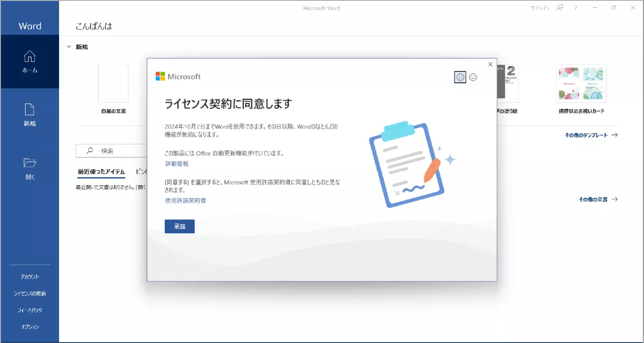Select the 最近使ったアイテム tab

[x=101, y=172]
